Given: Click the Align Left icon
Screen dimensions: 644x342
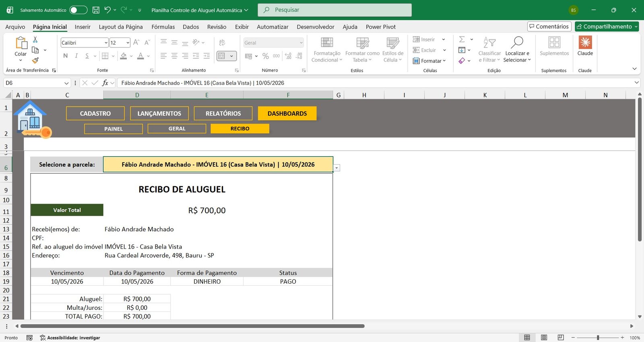Looking at the screenshot, I should coord(163,56).
